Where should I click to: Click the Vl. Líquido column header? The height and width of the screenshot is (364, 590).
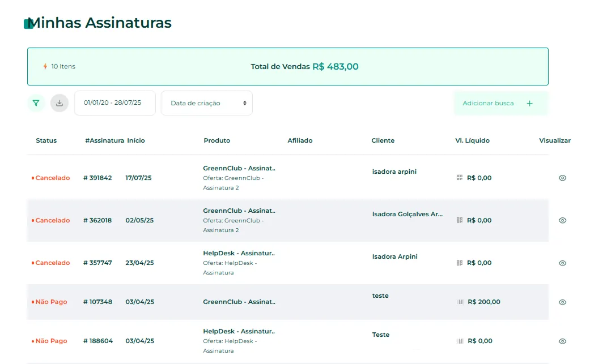click(472, 140)
